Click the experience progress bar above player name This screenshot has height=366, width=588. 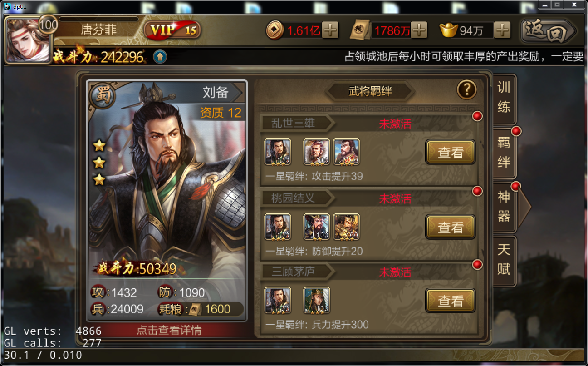coord(99,19)
